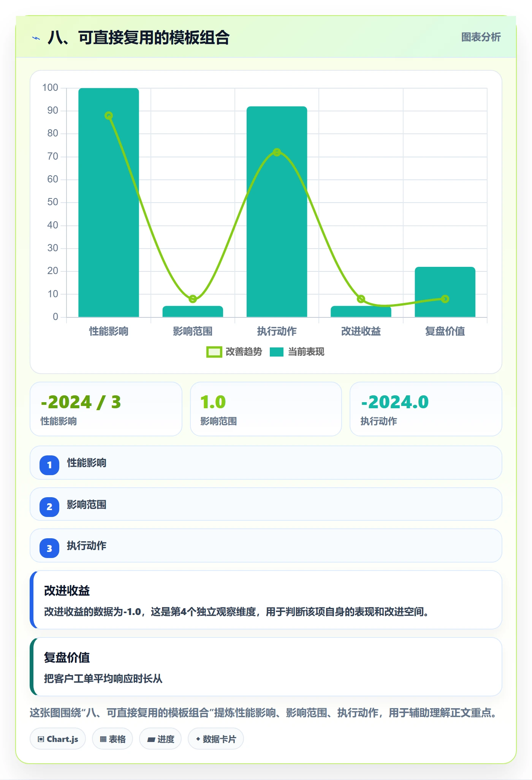Viewport: 532px width, 780px height.
Task: Open the 执行动作 list row
Action: coord(266,545)
